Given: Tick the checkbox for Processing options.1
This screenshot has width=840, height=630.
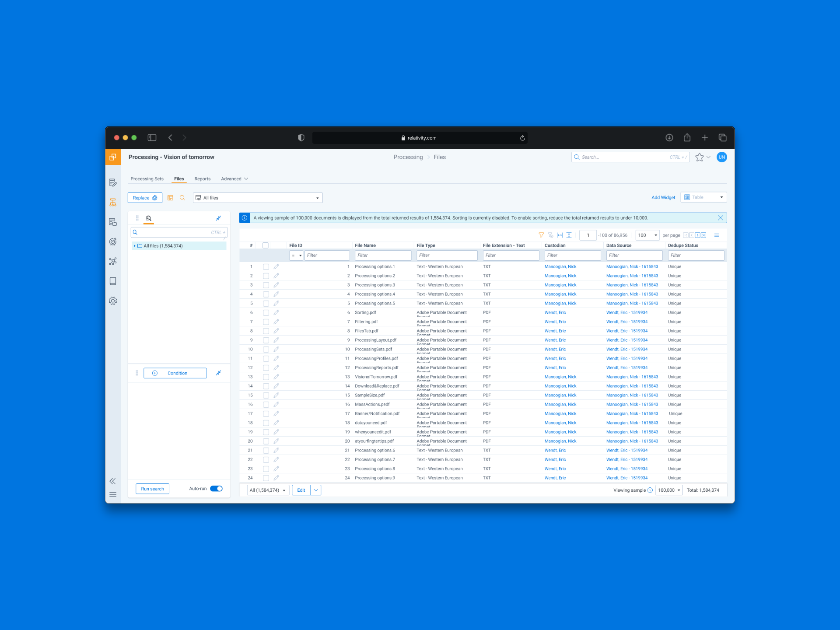Looking at the screenshot, I should (x=266, y=266).
